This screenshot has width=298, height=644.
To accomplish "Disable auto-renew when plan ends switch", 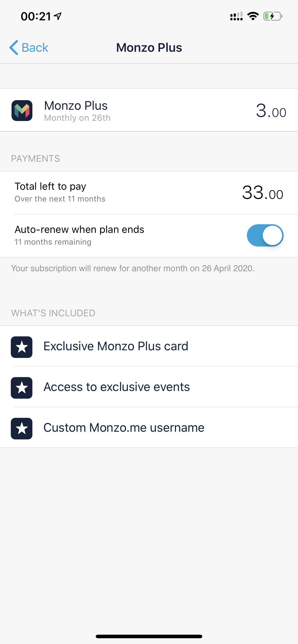I will (x=265, y=235).
